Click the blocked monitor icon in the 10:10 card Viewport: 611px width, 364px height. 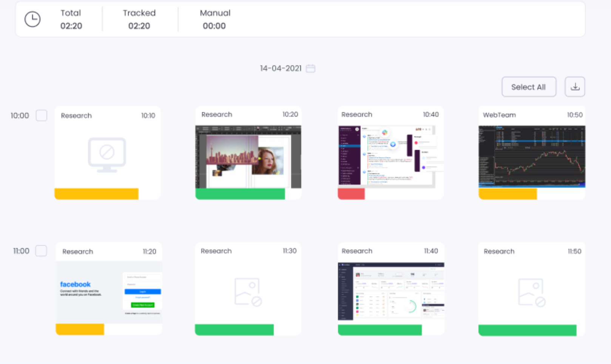pyautogui.click(x=107, y=154)
